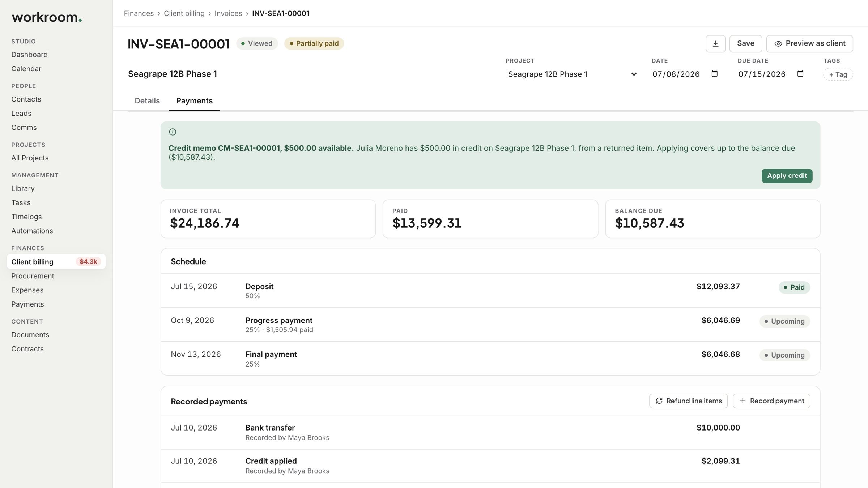This screenshot has height=488, width=868.
Task: Open Comms page
Action: click(24, 127)
